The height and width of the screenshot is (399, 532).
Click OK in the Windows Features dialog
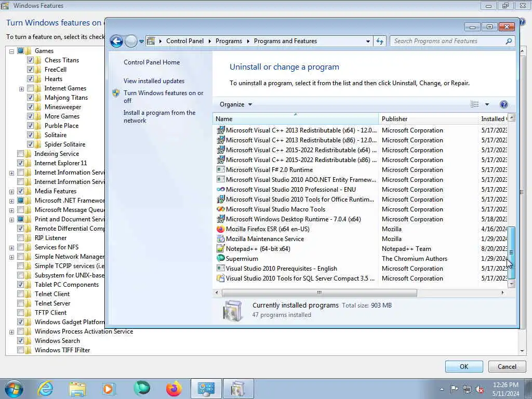pyautogui.click(x=464, y=367)
